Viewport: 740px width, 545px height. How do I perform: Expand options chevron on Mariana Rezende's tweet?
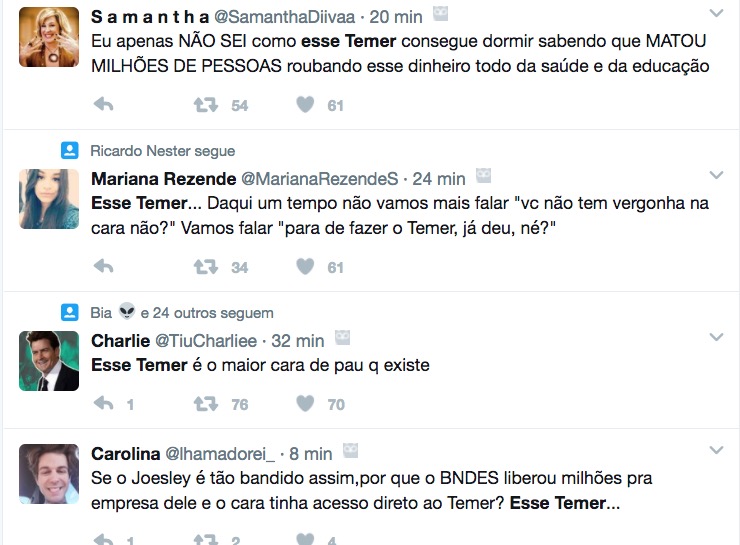(x=716, y=175)
